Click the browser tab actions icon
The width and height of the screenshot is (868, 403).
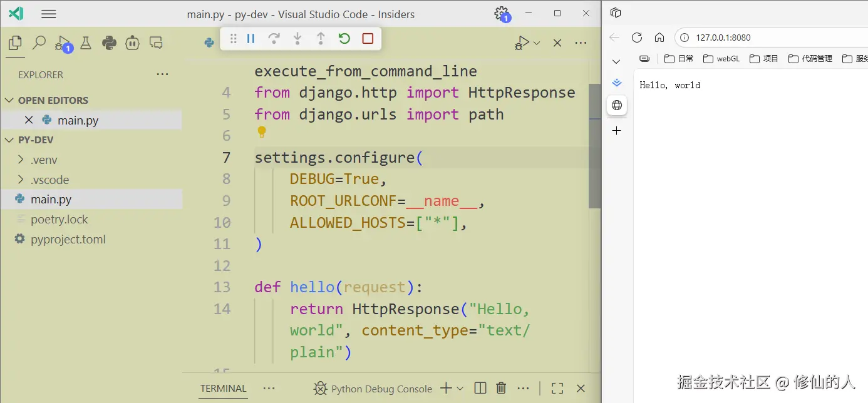click(616, 13)
